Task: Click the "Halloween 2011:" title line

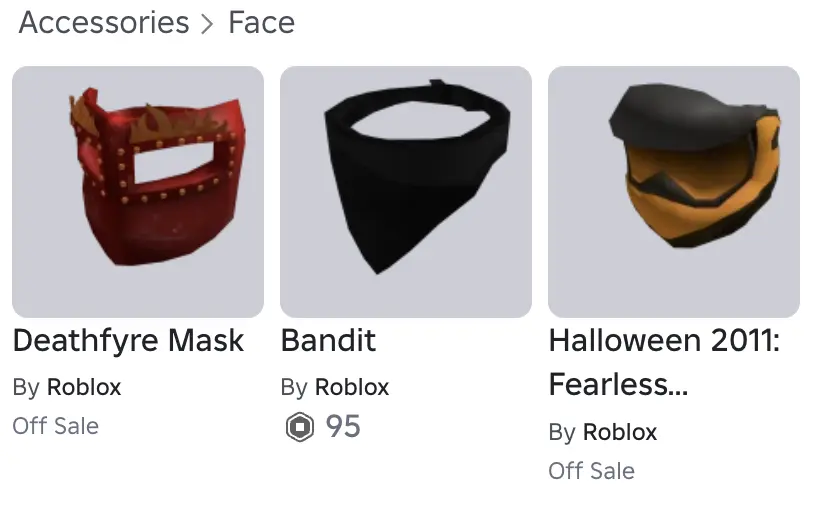Action: point(664,341)
